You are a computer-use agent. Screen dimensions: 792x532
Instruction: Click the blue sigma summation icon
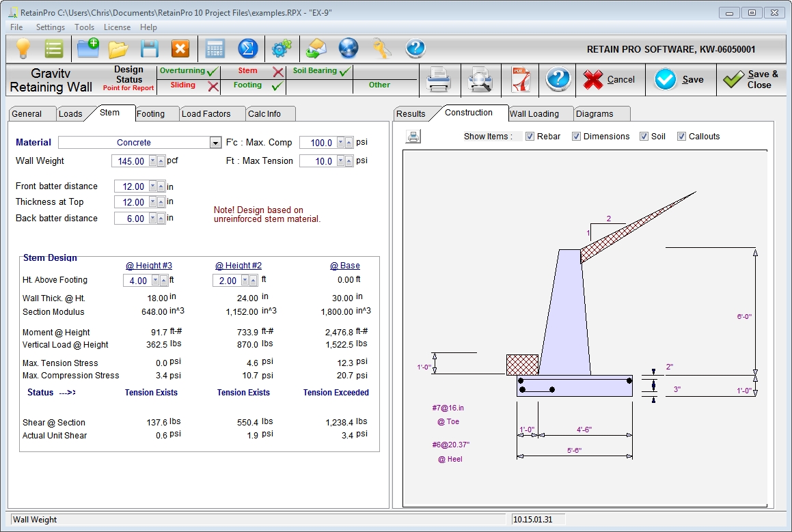247,49
